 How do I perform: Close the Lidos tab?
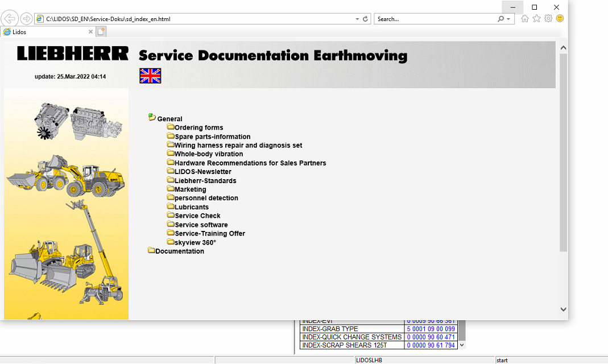(91, 32)
